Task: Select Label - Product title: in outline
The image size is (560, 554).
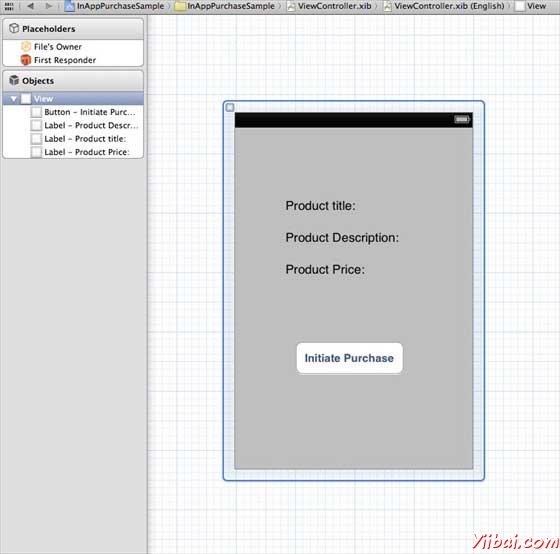Action: pyautogui.click(x=73, y=139)
